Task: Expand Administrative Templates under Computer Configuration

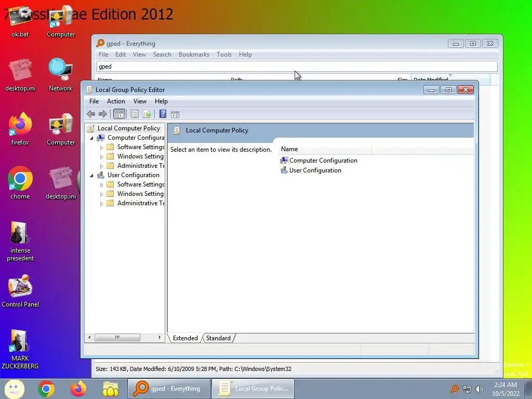Action: coord(101,166)
